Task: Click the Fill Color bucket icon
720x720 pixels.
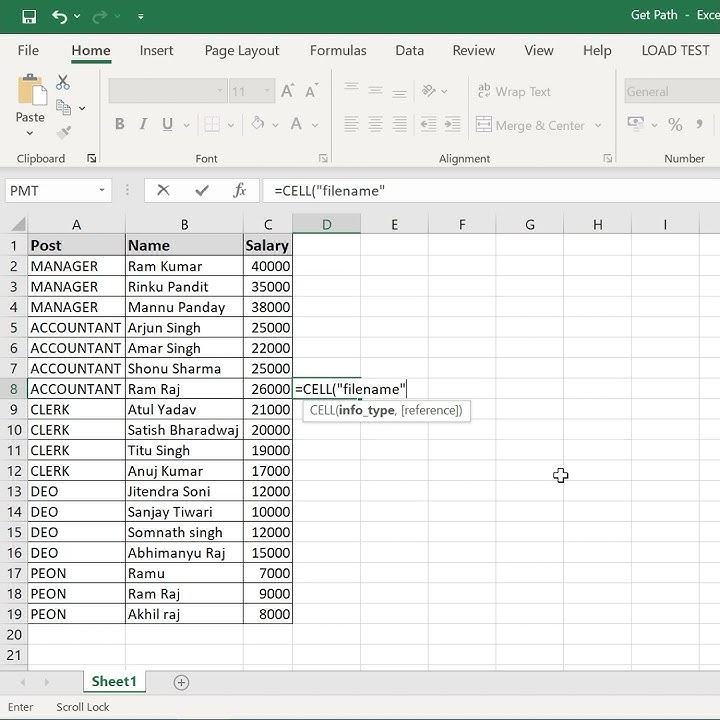Action: (258, 124)
